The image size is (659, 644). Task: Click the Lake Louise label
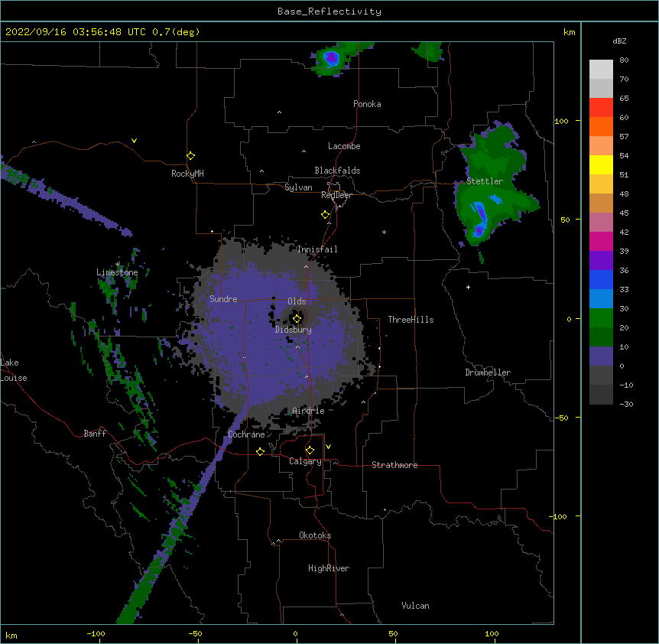(13, 370)
